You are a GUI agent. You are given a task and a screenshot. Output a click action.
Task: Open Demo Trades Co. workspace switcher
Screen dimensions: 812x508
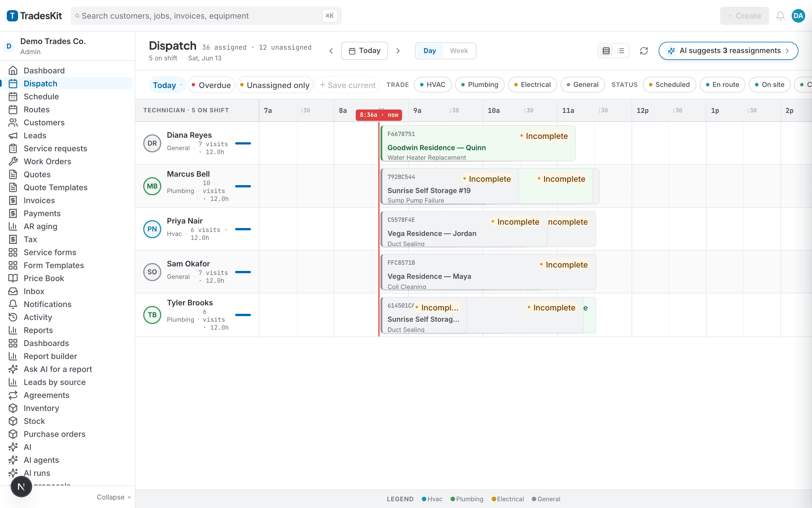coord(67,46)
